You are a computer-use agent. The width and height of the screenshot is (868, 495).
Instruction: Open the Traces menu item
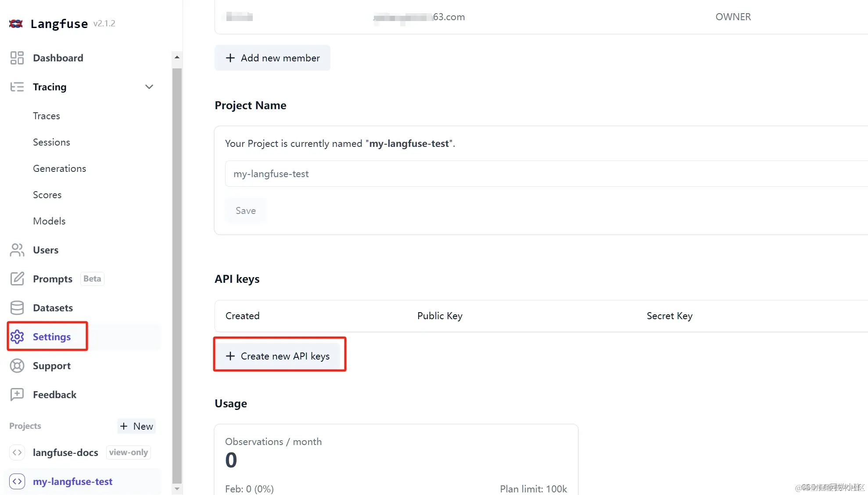47,116
